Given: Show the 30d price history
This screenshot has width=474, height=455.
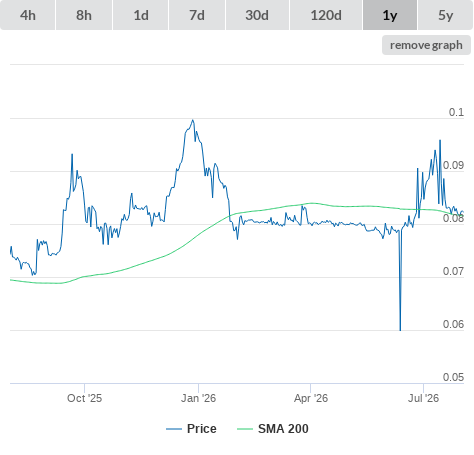Looking at the screenshot, I should tap(257, 15).
